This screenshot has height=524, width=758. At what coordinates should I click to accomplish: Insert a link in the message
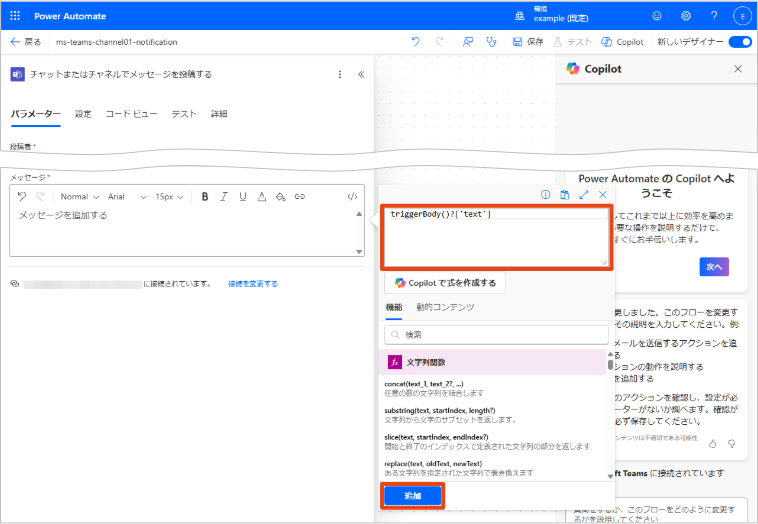point(300,197)
